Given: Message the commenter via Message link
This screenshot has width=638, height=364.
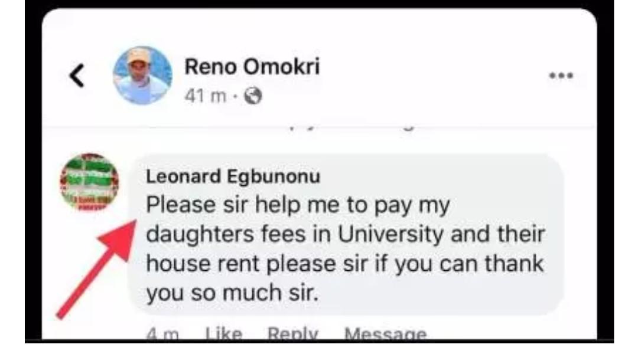Looking at the screenshot, I should (x=385, y=335).
